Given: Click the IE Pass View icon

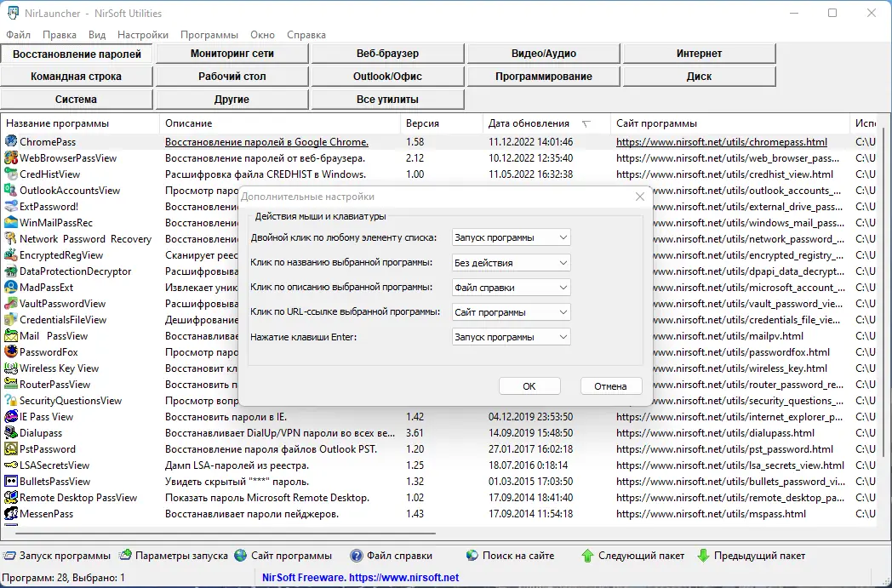Looking at the screenshot, I should 11,416.
